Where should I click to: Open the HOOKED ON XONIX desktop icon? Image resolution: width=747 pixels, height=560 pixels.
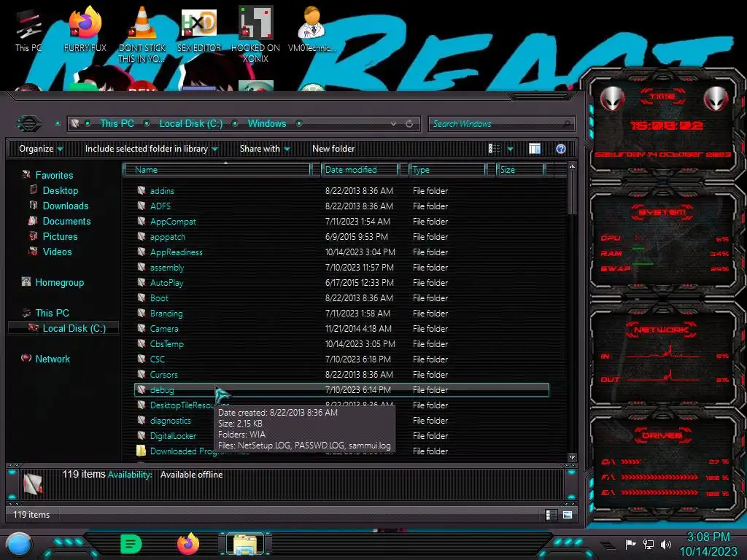255,34
